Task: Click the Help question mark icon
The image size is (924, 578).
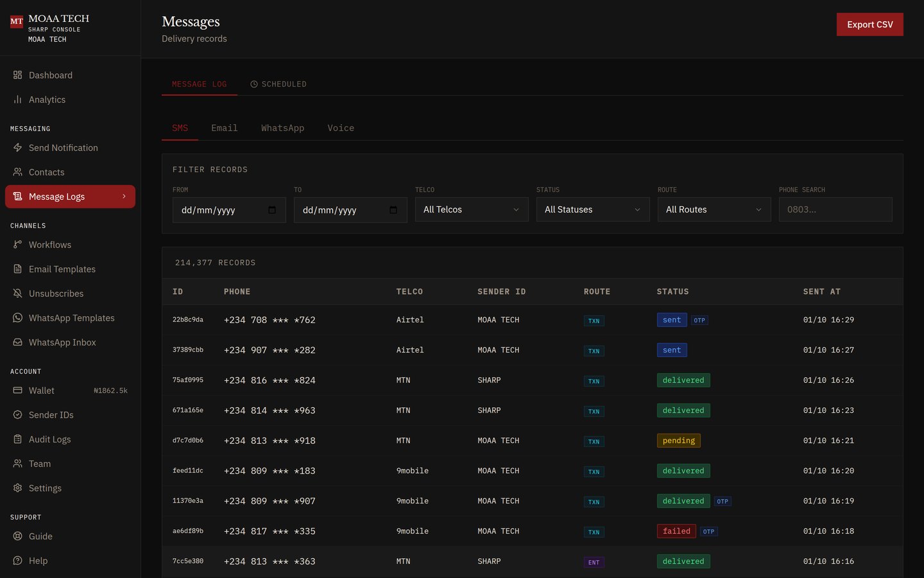Action: pyautogui.click(x=17, y=561)
